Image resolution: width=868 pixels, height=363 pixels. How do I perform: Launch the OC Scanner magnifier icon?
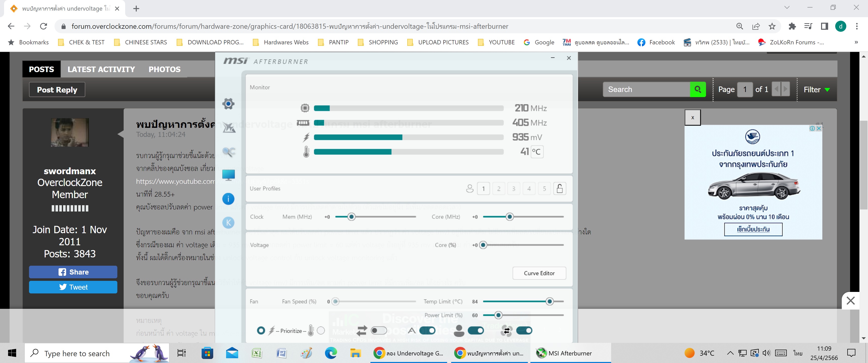[x=229, y=152]
